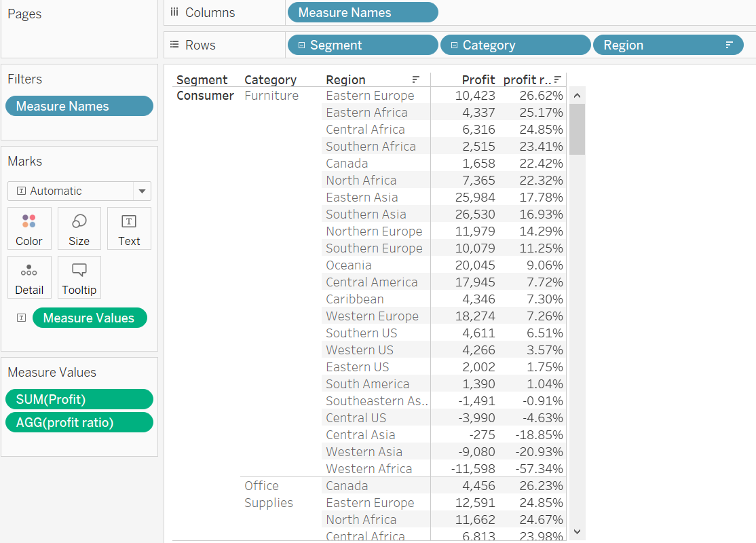The width and height of the screenshot is (756, 543).
Task: Click the sort indicator next to the Region column header
Action: pos(417,79)
